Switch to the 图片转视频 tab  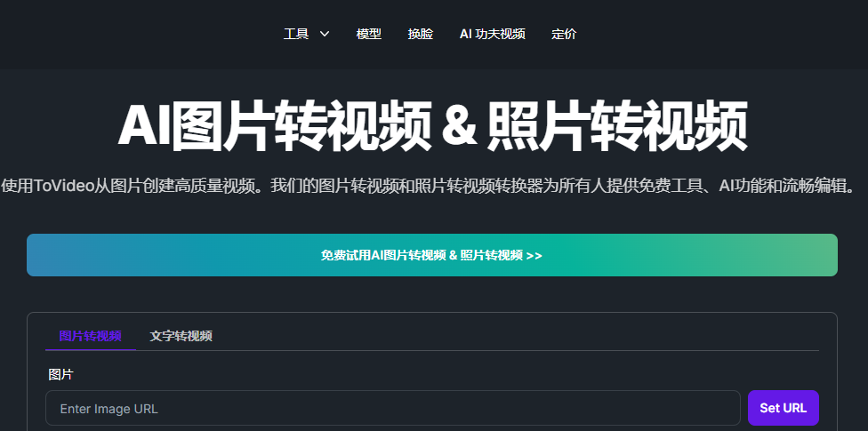90,336
